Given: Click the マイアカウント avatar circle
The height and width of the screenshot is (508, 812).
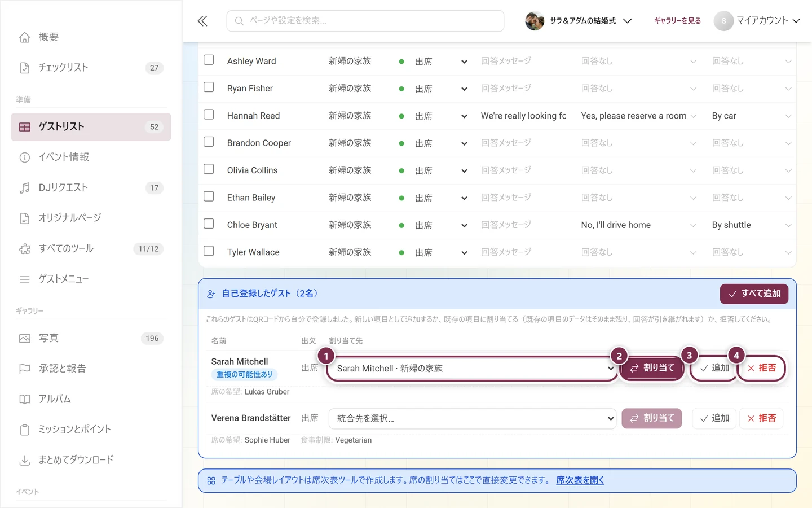Looking at the screenshot, I should pos(723,21).
